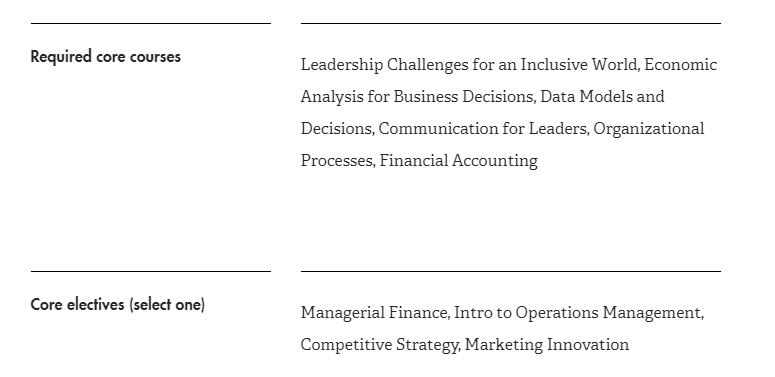Image resolution: width=775 pixels, height=377 pixels.
Task: Click the Marketing Innovation elective
Action: [x=547, y=344]
